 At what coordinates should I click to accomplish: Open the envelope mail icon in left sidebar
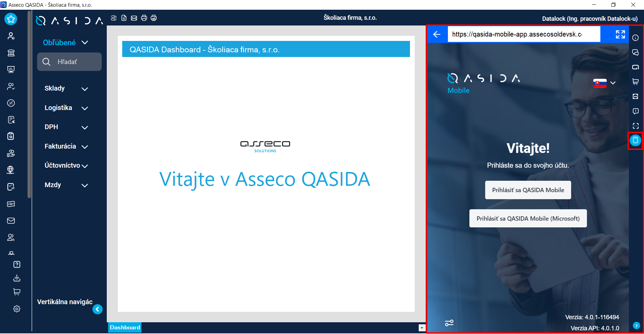pos(11,221)
